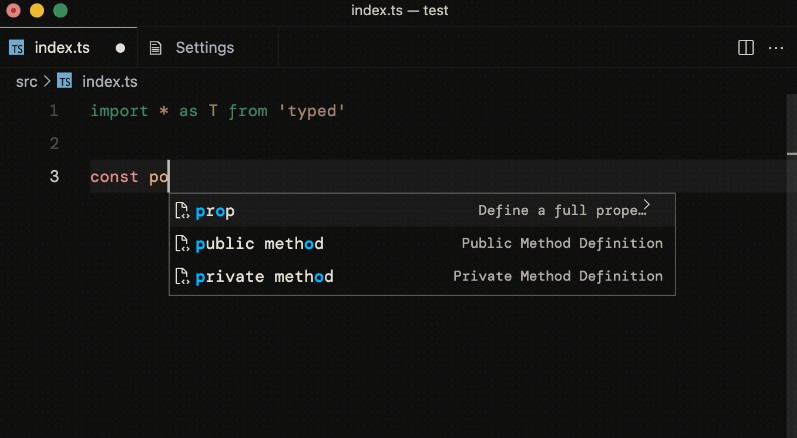
Task: Open the More Actions ellipsis menu
Action: tap(776, 47)
